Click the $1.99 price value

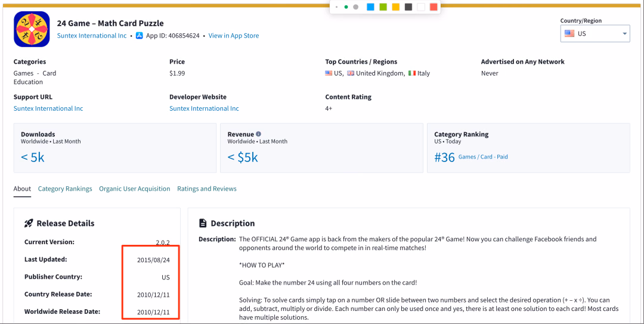(x=177, y=73)
